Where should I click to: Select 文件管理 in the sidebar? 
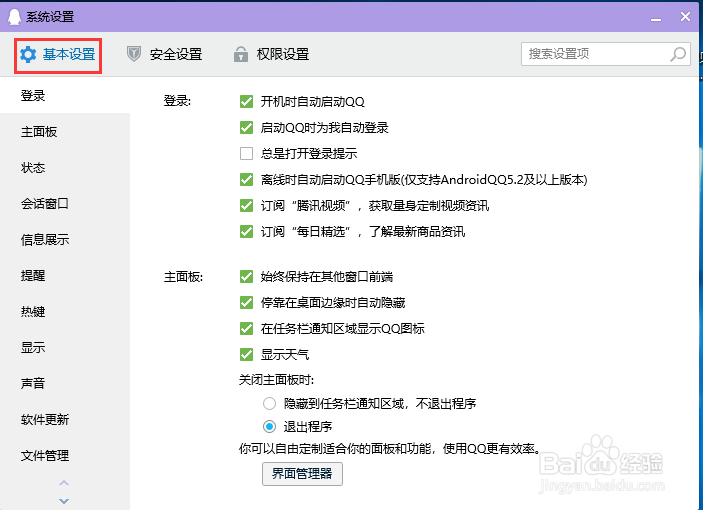click(x=65, y=455)
